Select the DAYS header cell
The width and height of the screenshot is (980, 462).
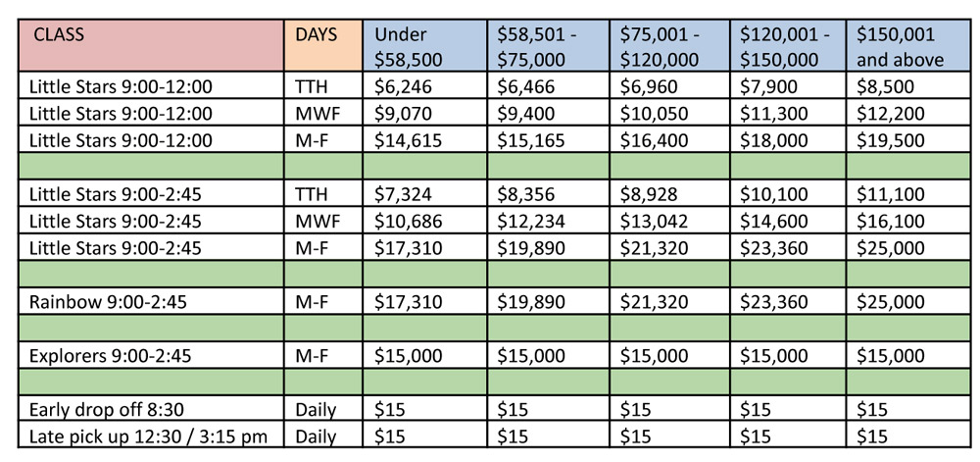pyautogui.click(x=324, y=46)
